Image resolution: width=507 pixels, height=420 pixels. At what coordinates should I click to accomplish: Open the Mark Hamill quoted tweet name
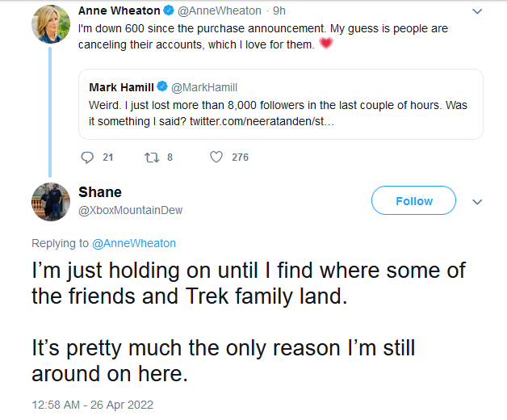click(x=121, y=87)
